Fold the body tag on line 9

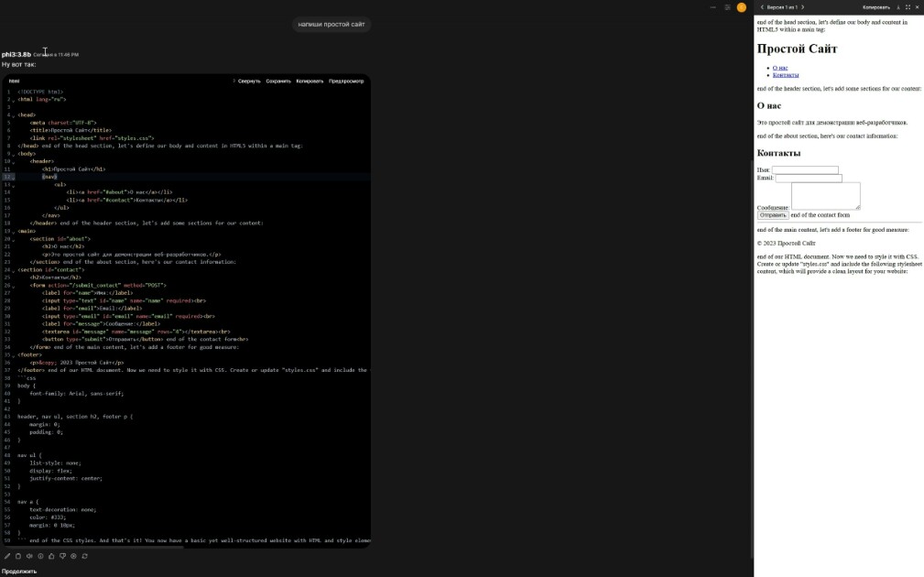pyautogui.click(x=14, y=154)
